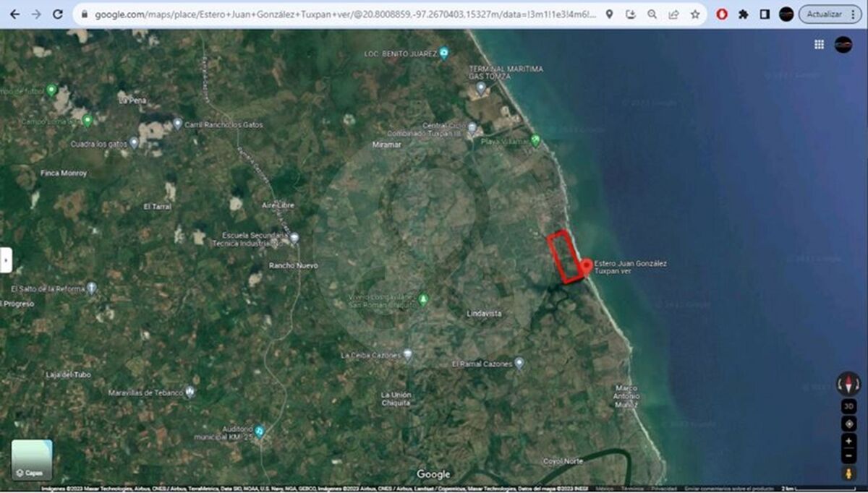868x493 pixels.
Task: Open Chrome three-dot menu
Action: click(854, 14)
